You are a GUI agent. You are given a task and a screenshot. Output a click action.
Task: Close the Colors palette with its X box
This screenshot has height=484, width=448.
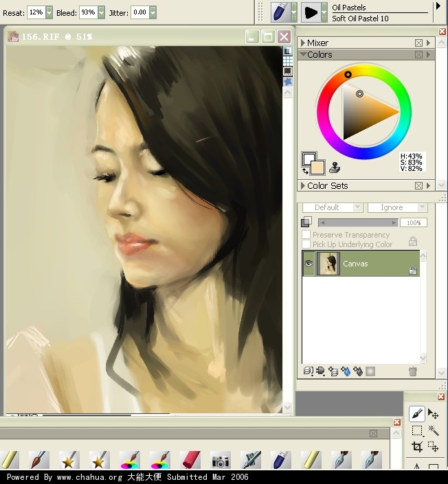[x=418, y=55]
